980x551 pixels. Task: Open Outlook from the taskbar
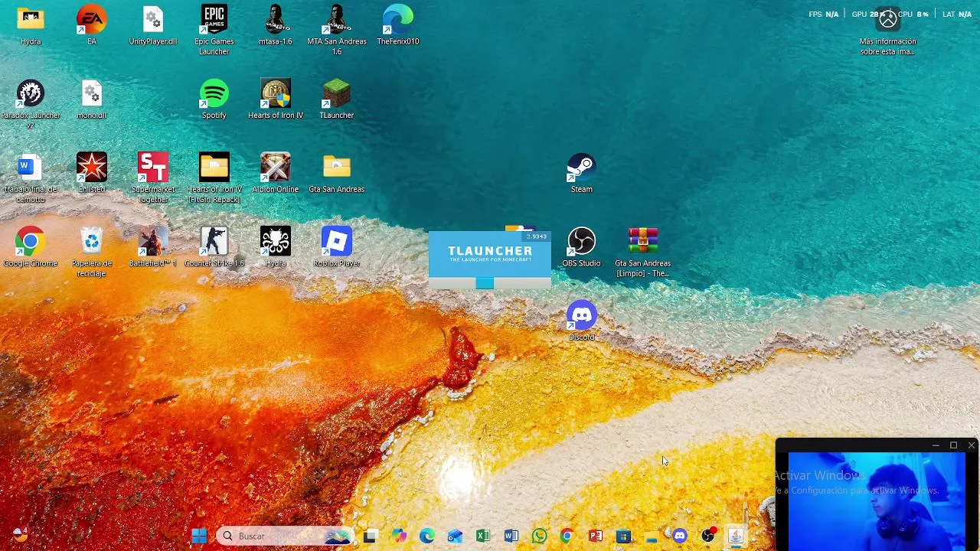[455, 536]
